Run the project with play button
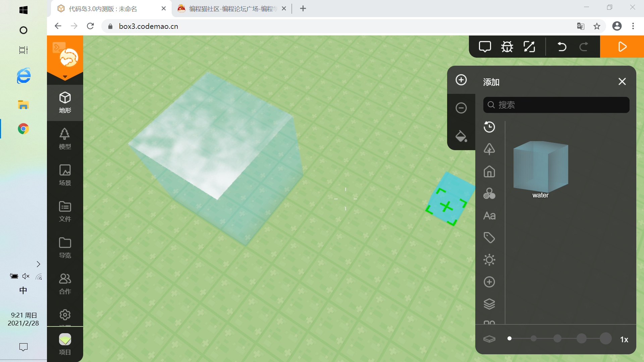 tap(622, 47)
